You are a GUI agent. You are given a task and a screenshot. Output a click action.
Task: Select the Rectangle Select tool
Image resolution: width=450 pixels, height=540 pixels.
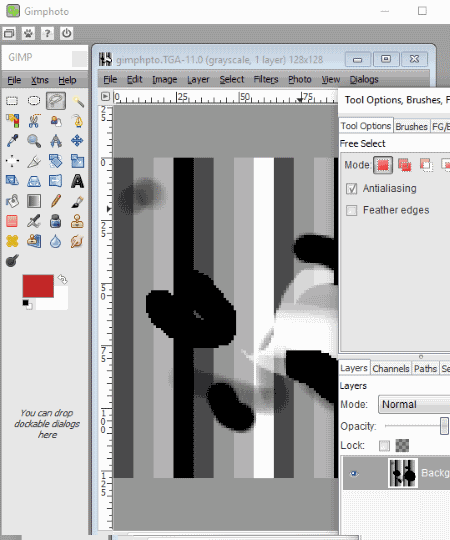tap(12, 101)
